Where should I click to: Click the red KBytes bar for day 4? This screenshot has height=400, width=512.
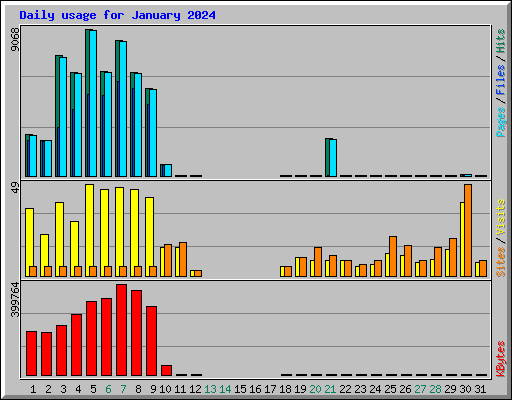[77, 345]
